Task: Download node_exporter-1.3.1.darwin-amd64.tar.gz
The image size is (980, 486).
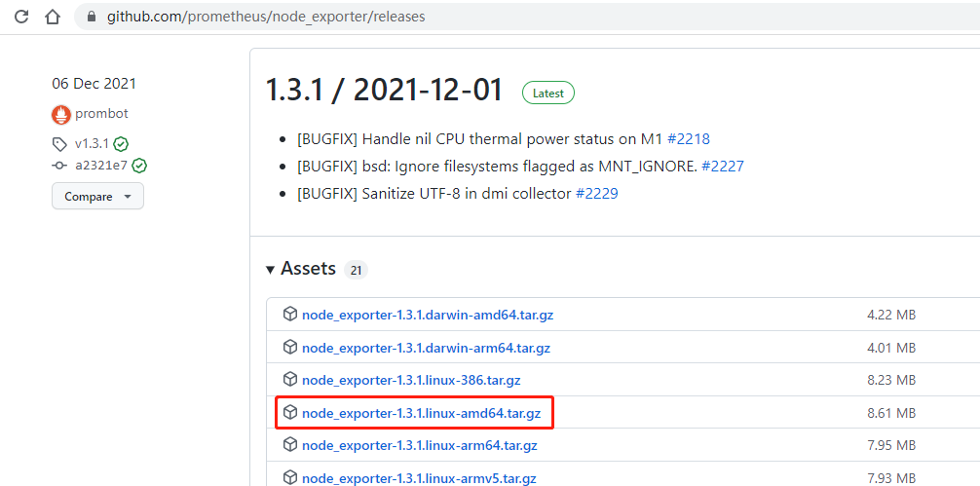Action: (x=428, y=315)
